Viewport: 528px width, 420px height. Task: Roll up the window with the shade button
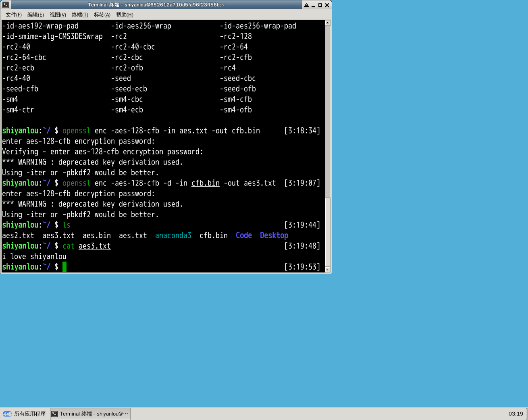306,5
